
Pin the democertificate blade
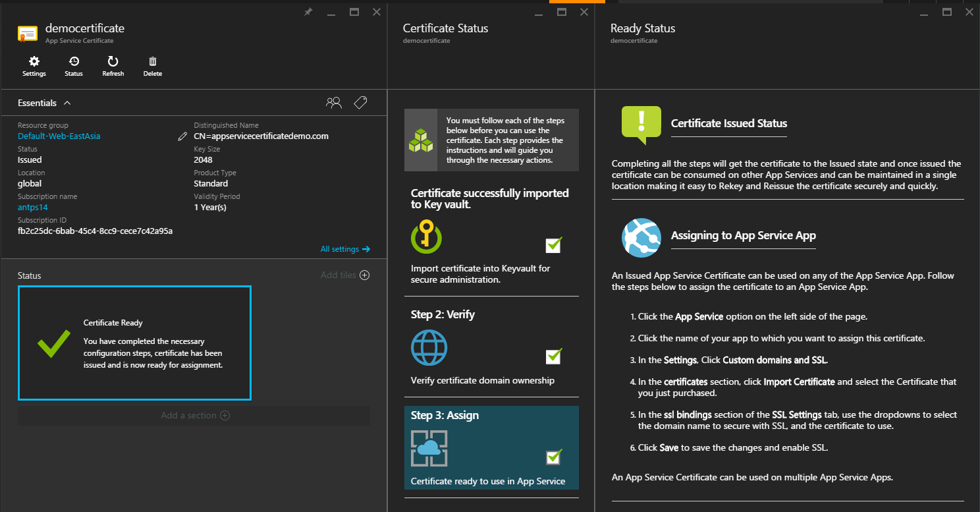pyautogui.click(x=308, y=12)
